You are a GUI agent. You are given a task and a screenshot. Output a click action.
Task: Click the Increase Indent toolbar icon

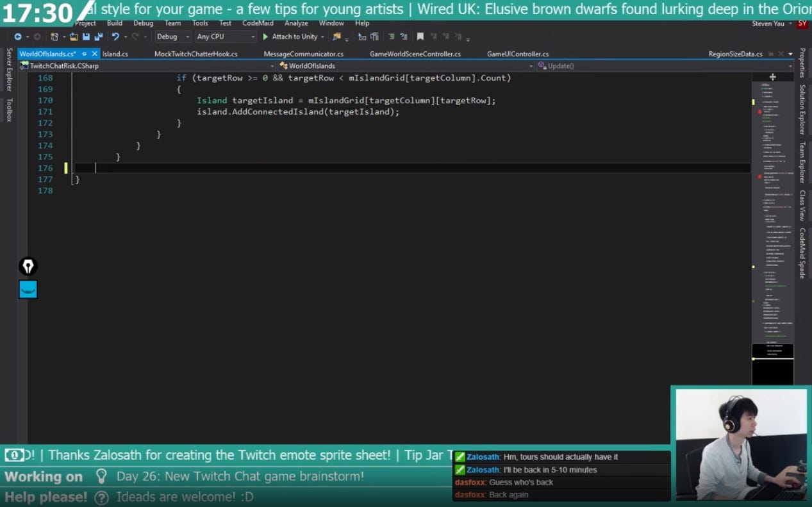coord(403,37)
